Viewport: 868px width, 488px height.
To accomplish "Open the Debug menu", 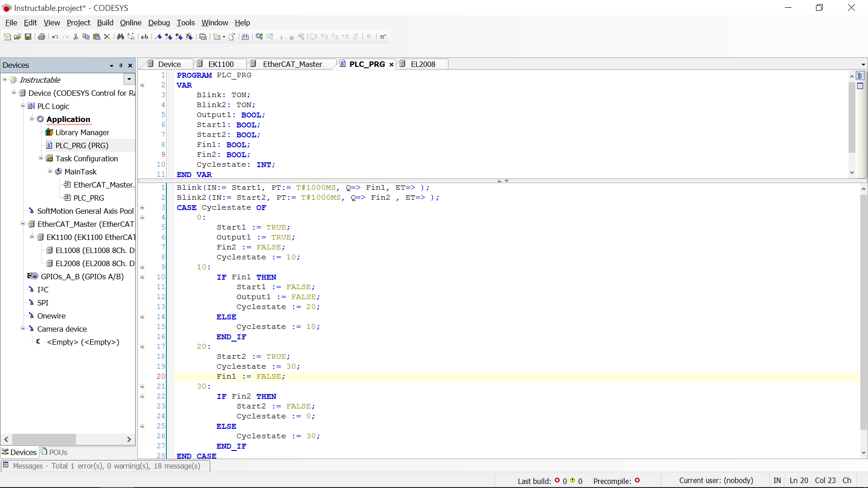I will click(x=159, y=22).
